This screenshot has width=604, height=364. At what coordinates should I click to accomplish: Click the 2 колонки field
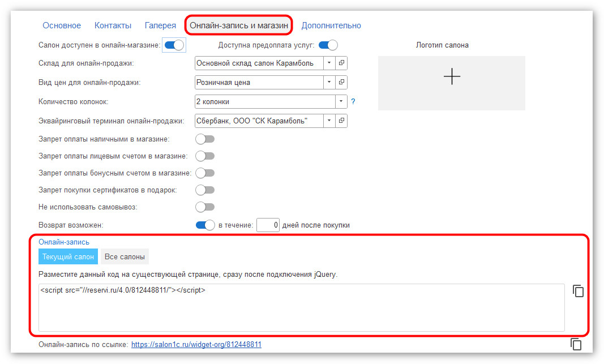point(265,101)
